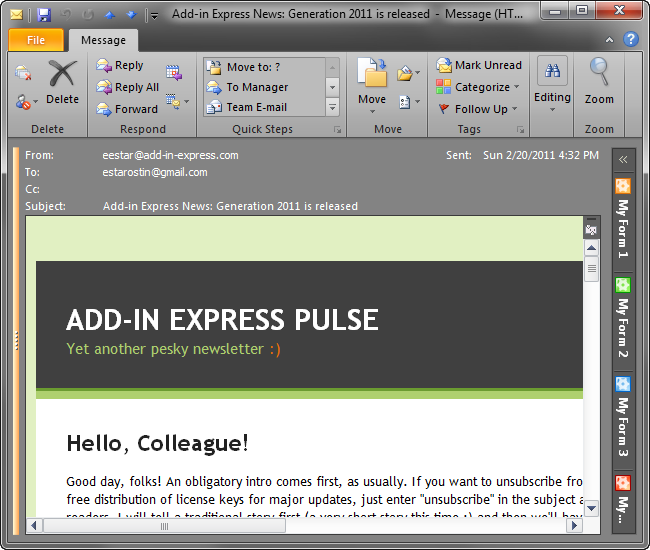
Task: Minimize the ribbon with the caret icon
Action: tap(609, 40)
